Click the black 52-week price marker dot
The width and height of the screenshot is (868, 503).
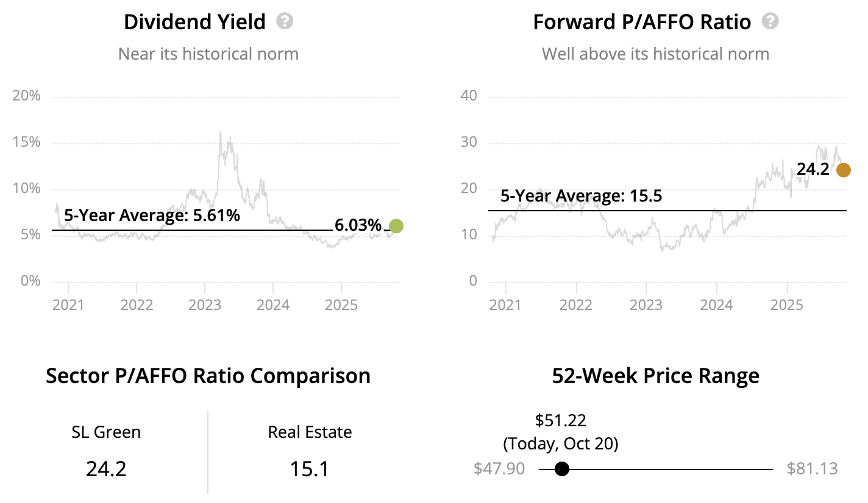pyautogui.click(x=562, y=469)
